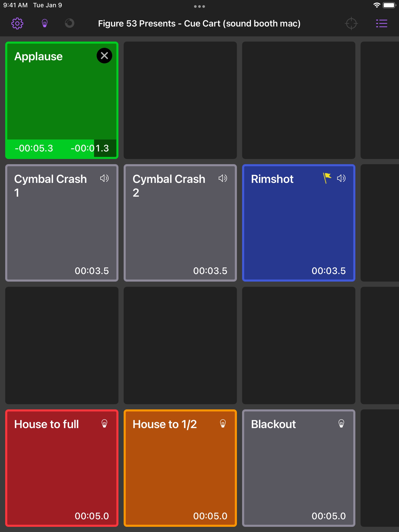Tap the duration 00:03.5 on Rimshot

[x=329, y=271]
